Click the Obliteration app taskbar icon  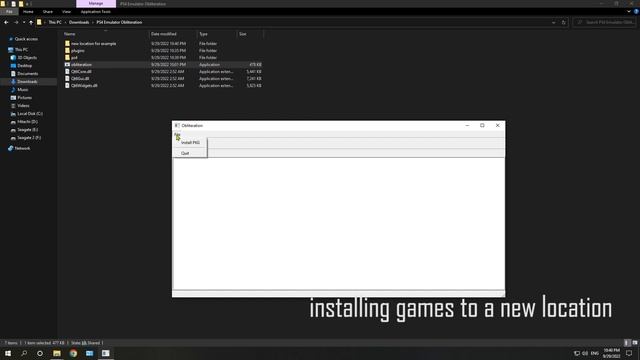click(106, 353)
